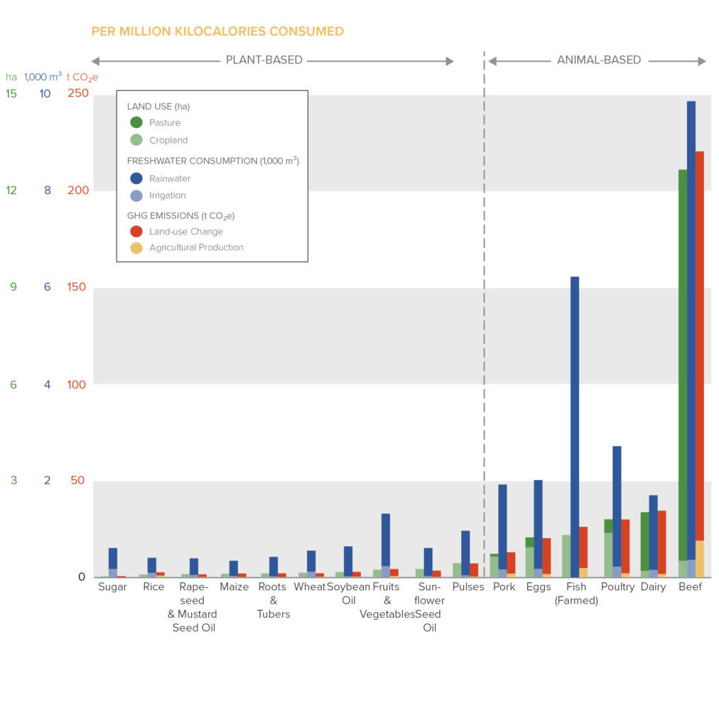Click the PLANT-BASED section heading

tap(264, 60)
